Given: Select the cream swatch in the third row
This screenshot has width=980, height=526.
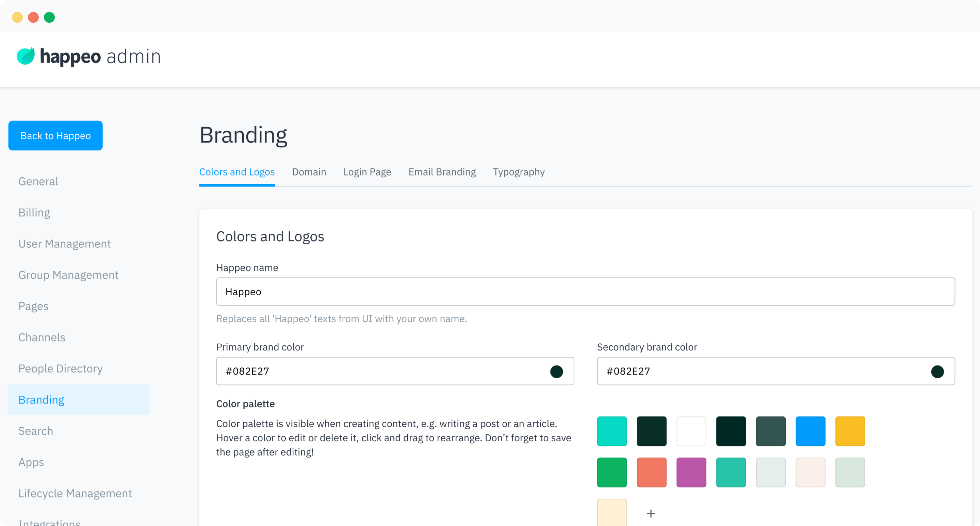Looking at the screenshot, I should 612,513.
